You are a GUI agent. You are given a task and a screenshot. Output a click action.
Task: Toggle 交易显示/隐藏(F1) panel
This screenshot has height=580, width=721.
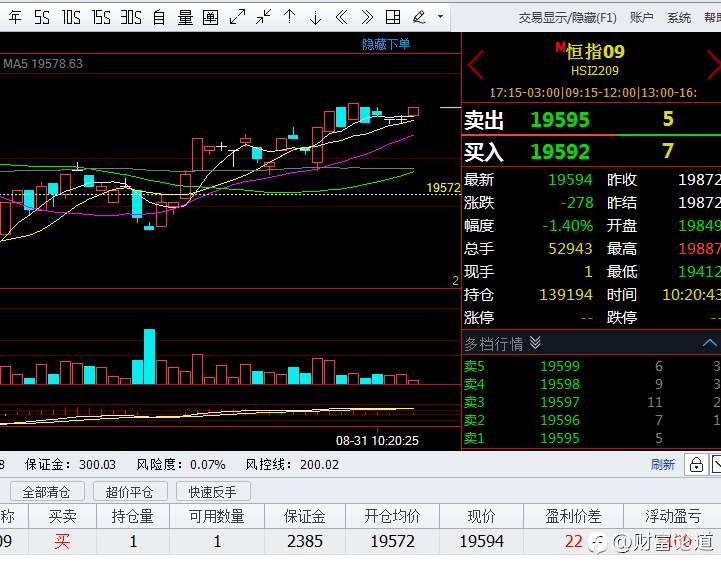567,18
